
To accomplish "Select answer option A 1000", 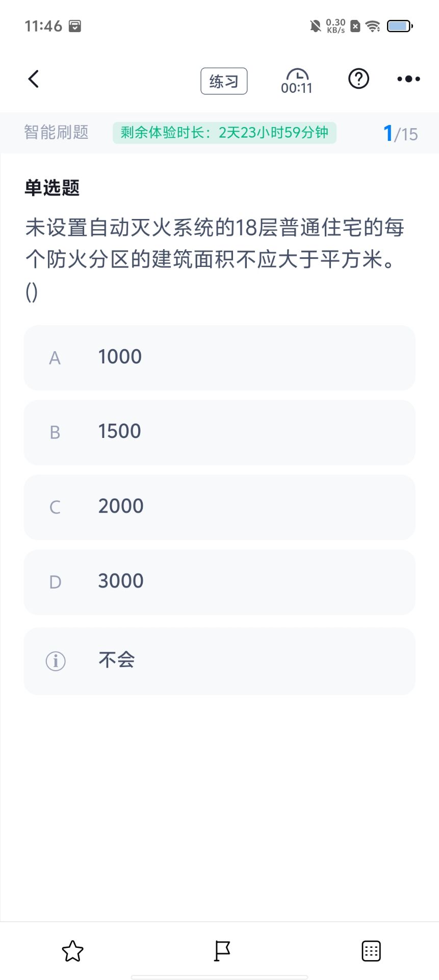I will pyautogui.click(x=220, y=358).
